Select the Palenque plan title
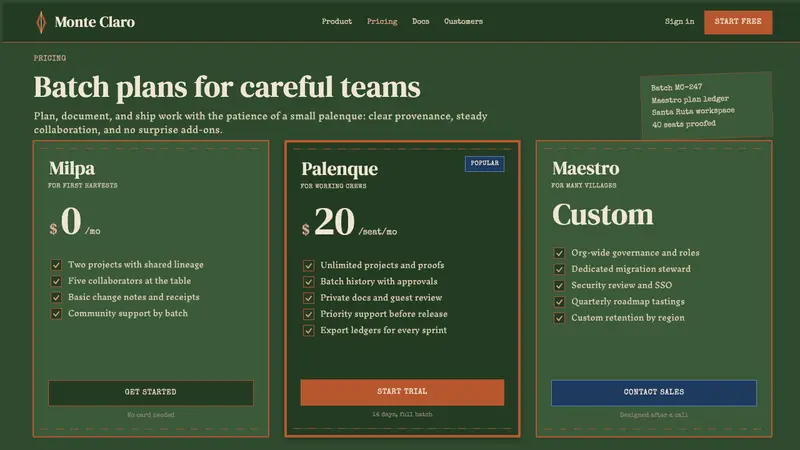 tap(339, 169)
